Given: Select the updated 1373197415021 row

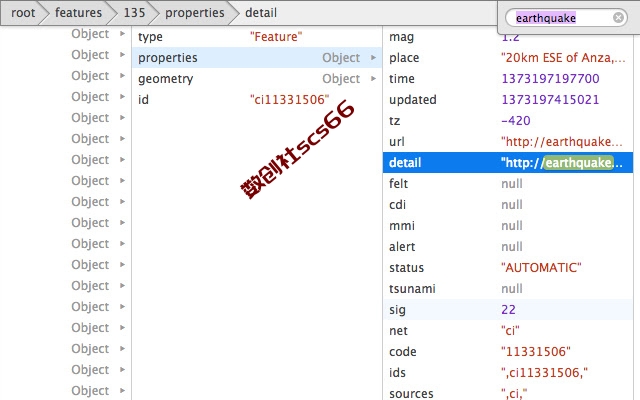Looking at the screenshot, I should 508,100.
